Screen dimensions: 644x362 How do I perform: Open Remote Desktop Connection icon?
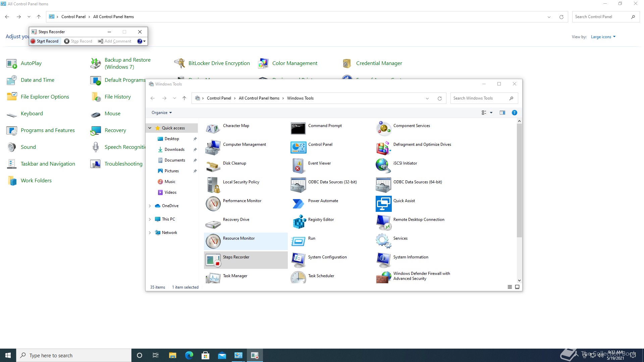pos(383,222)
